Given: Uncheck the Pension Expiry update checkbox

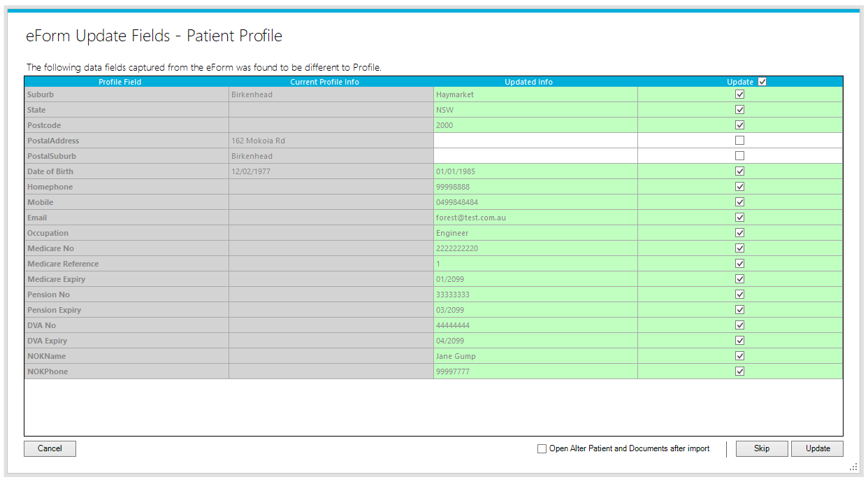Looking at the screenshot, I should coord(739,310).
